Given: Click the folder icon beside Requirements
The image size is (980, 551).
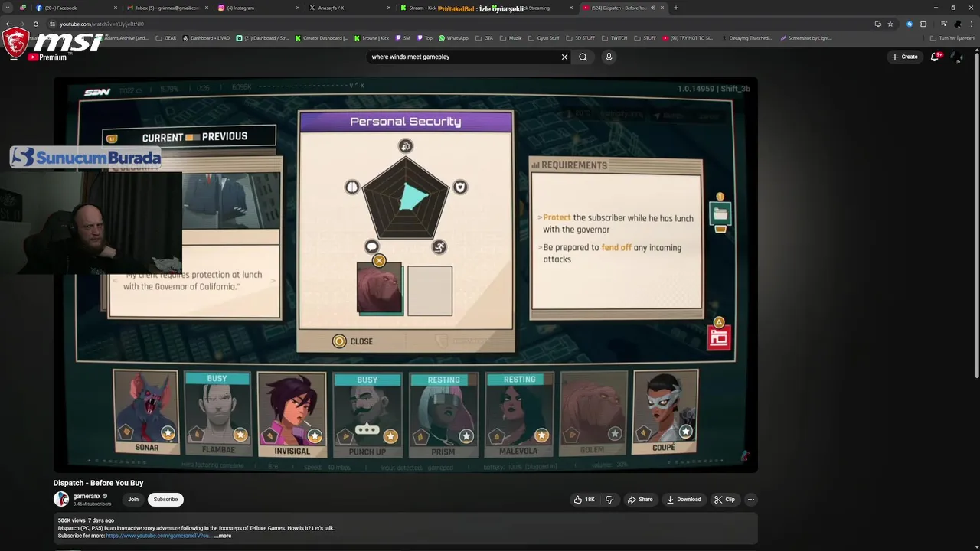Looking at the screenshot, I should tap(720, 215).
